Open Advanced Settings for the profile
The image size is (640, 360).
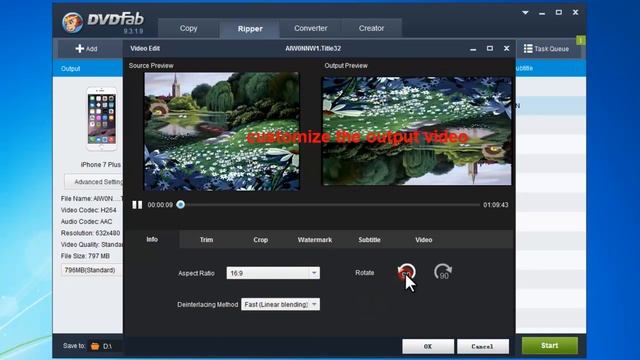(x=94, y=182)
